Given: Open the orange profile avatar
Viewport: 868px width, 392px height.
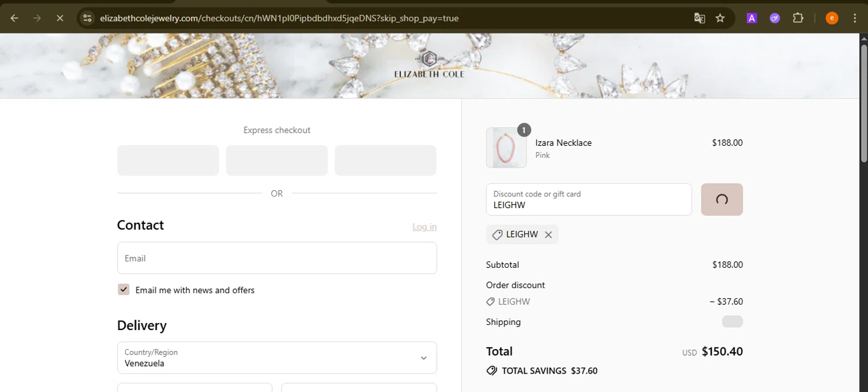Looking at the screenshot, I should point(832,18).
